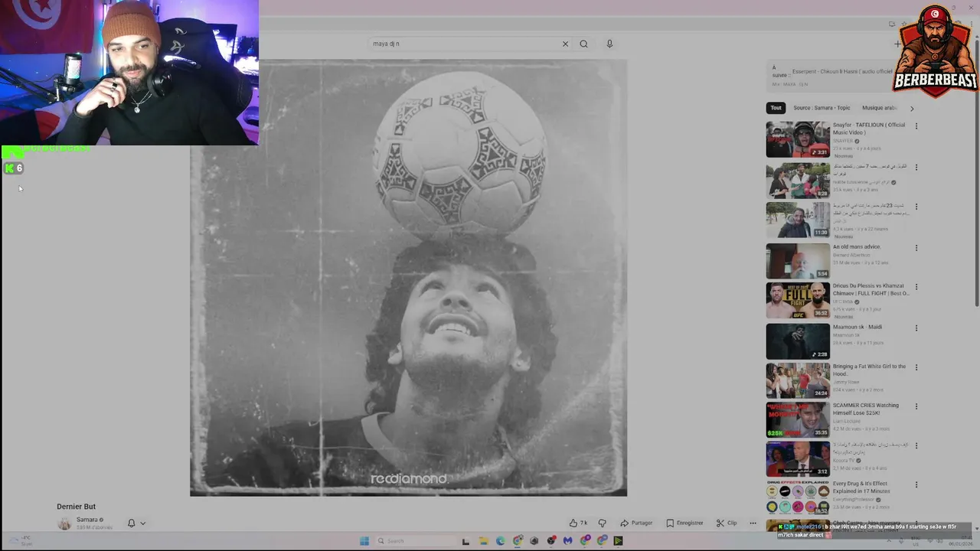Click the search magnifier button

pos(583,44)
